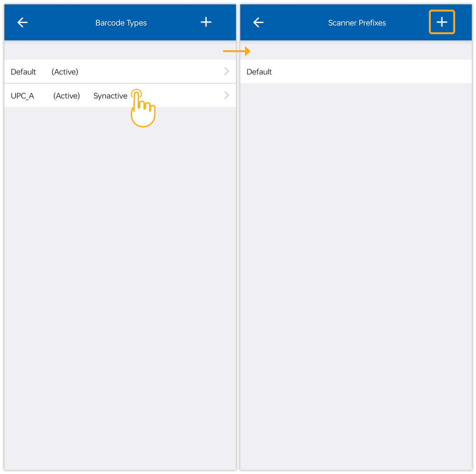
Task: Click the Scanner Prefixes header title
Action: point(357,23)
